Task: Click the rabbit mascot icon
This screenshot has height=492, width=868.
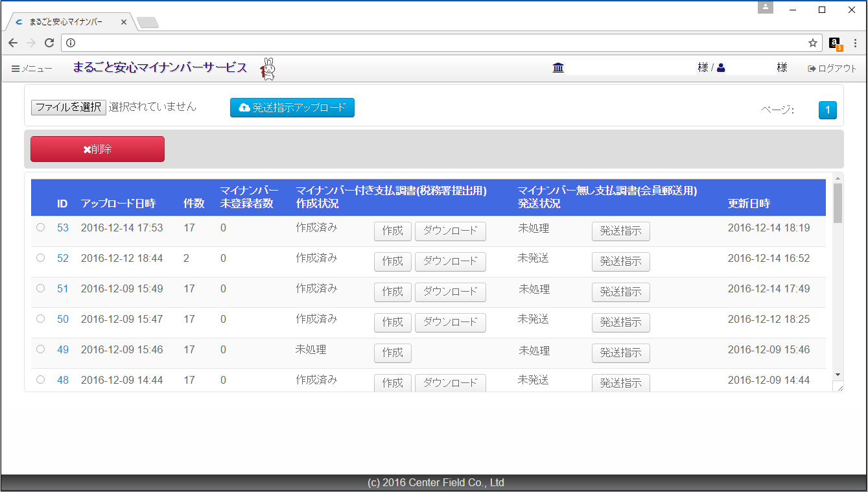Action: pos(268,69)
